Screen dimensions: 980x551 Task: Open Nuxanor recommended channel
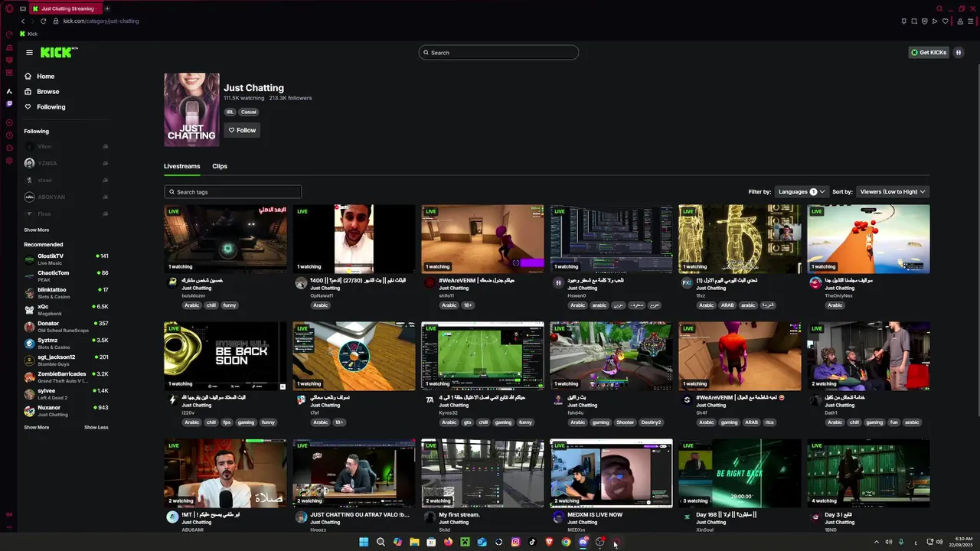(x=66, y=411)
